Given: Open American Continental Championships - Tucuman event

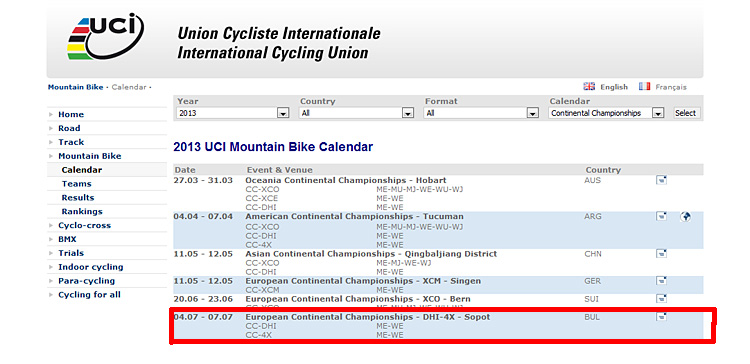Looking at the screenshot, I should pyautogui.click(x=354, y=216).
